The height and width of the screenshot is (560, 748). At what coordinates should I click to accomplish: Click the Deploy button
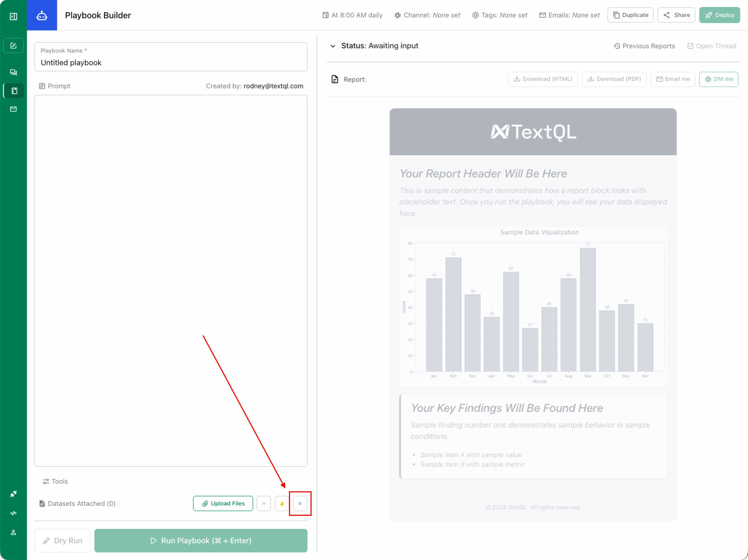720,15
